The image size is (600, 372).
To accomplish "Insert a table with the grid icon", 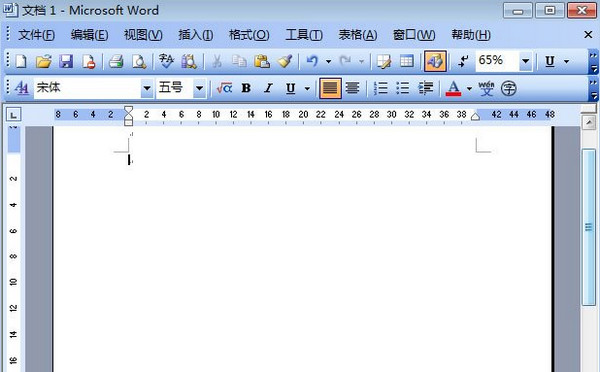I will 406,61.
